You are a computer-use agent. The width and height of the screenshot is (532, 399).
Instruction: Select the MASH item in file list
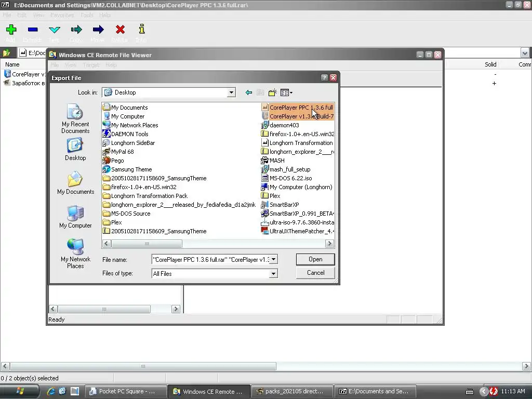point(273,161)
